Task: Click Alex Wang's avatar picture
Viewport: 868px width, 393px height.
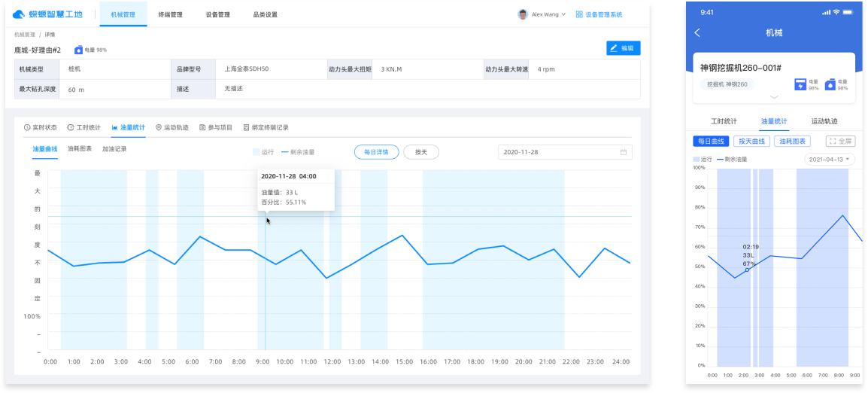Action: point(523,14)
